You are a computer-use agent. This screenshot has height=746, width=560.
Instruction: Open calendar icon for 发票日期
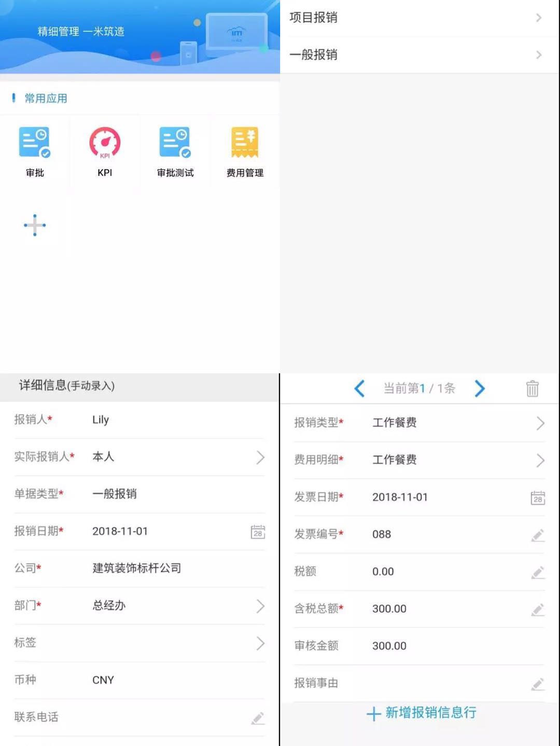(538, 498)
